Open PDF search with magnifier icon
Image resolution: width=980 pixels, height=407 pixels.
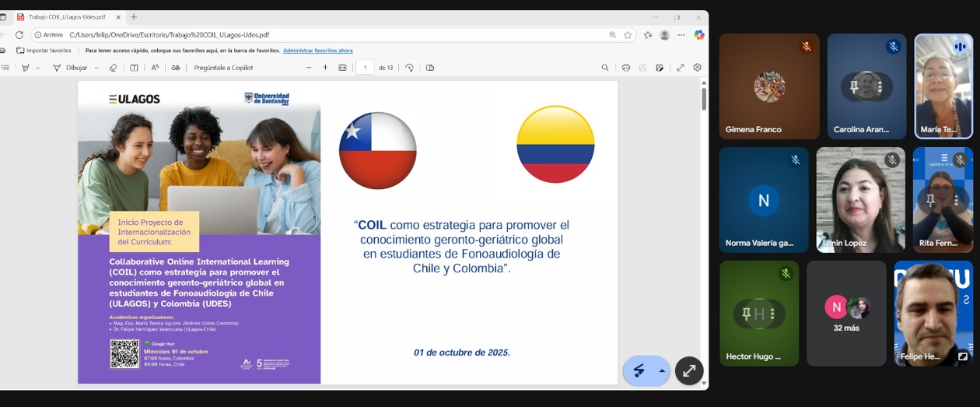pos(605,68)
